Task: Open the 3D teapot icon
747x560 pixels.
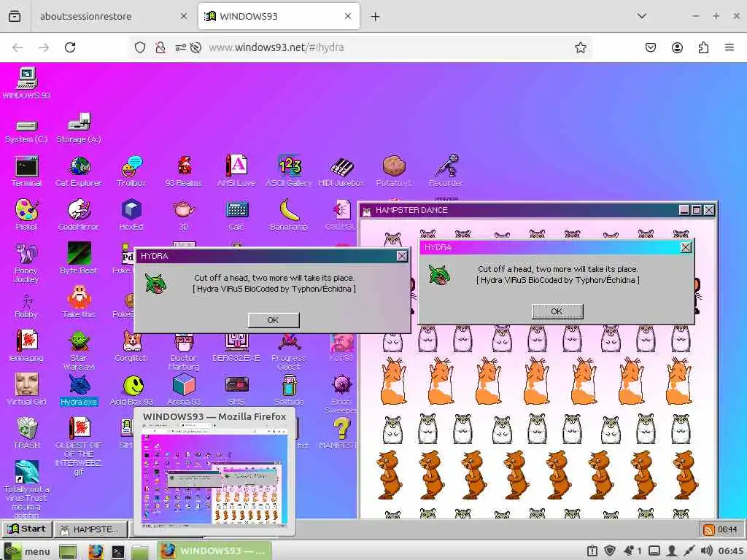Action: pyautogui.click(x=184, y=215)
